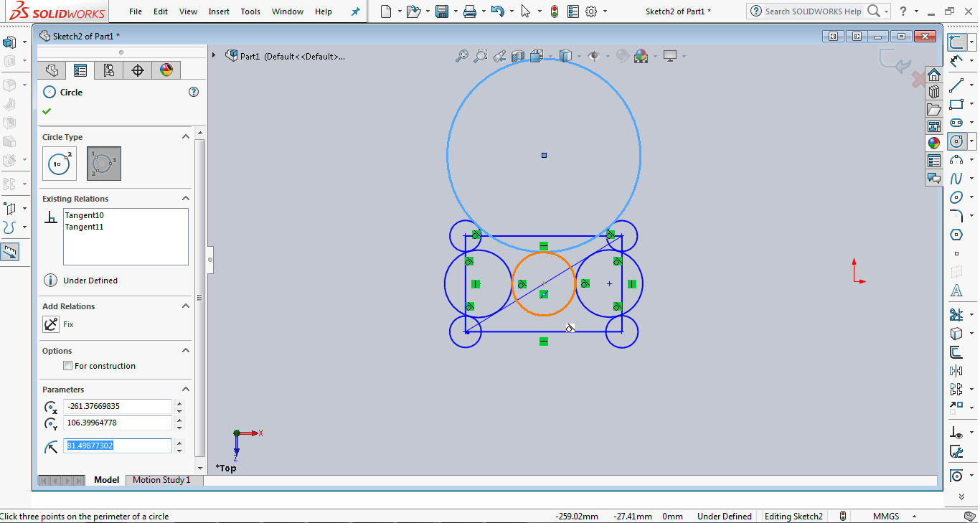Click the radius field 81.49877302
Image resolution: width=980 pixels, height=523 pixels.
118,446
